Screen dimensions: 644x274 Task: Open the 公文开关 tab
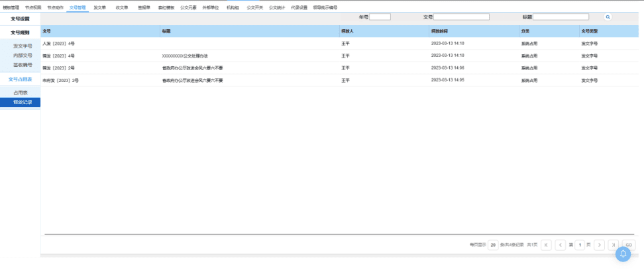tap(255, 7)
